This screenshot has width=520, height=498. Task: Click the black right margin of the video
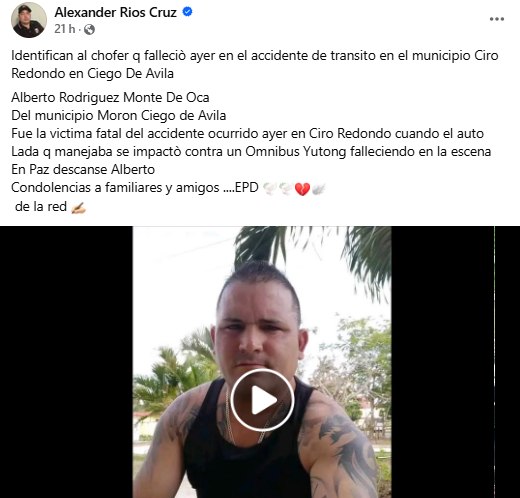tap(455, 362)
